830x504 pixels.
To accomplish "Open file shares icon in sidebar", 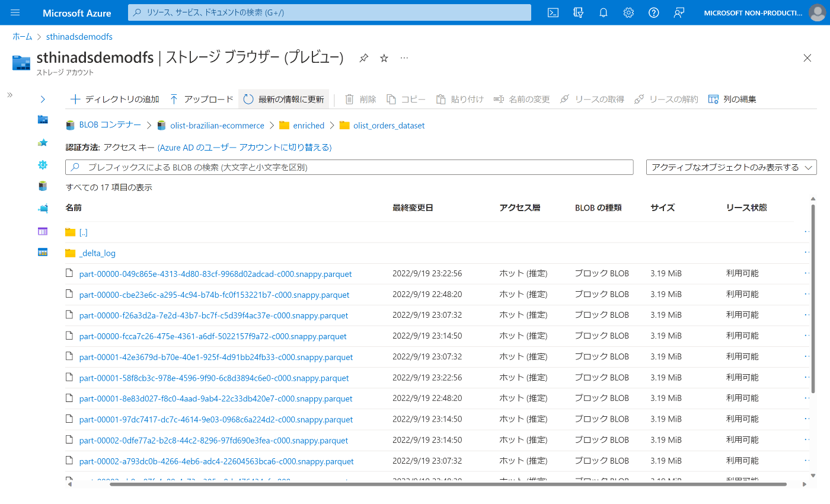I will (43, 209).
